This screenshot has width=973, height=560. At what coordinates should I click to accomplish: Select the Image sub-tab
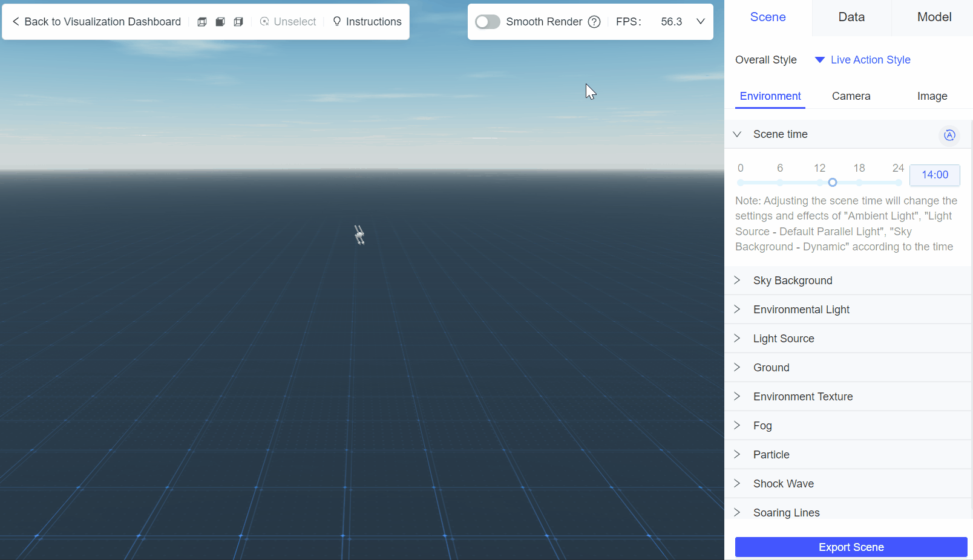(x=932, y=96)
